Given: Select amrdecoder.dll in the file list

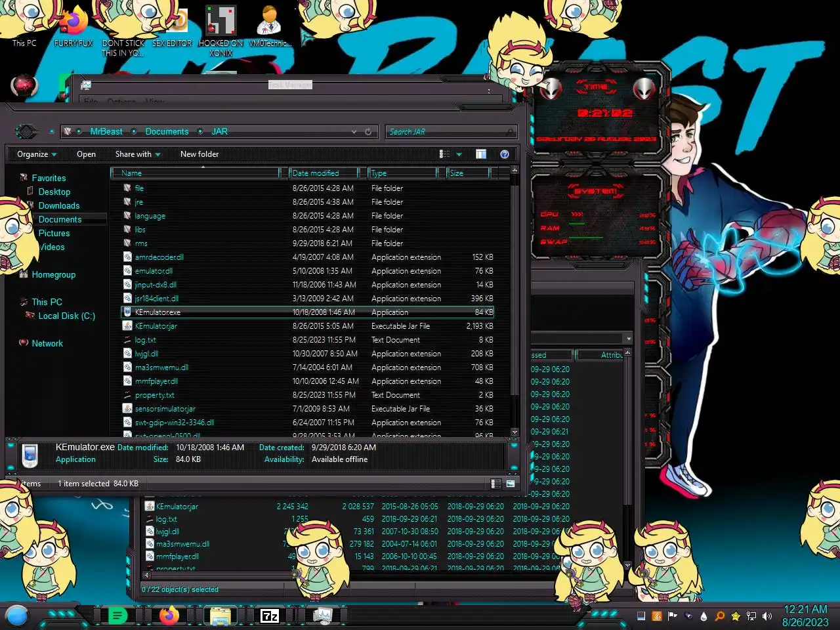Looking at the screenshot, I should click(308, 257).
